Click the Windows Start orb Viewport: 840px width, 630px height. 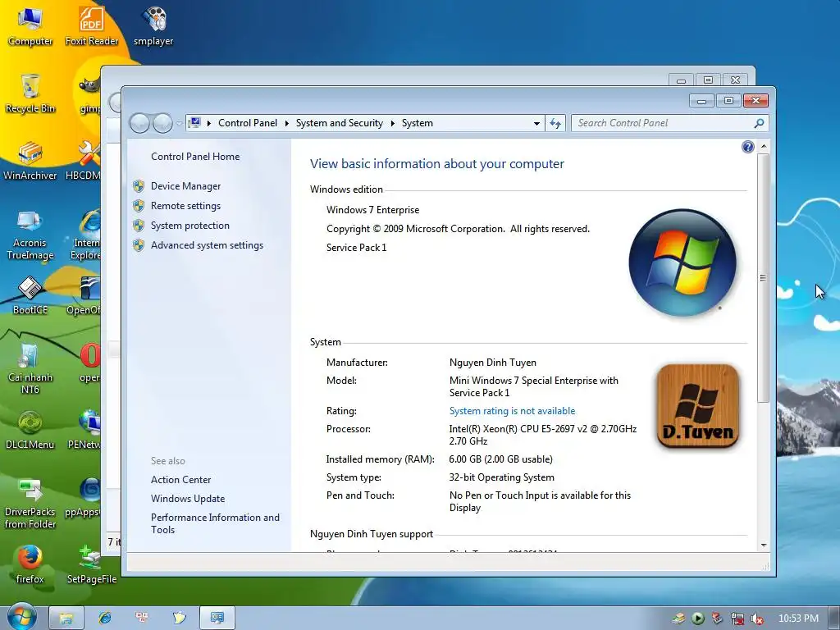[22, 617]
